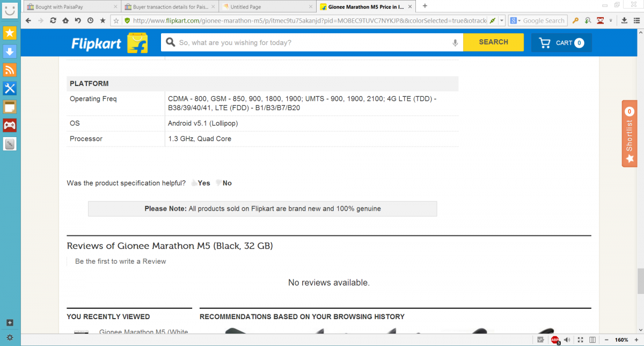Click the microphone voice search icon

coord(455,42)
